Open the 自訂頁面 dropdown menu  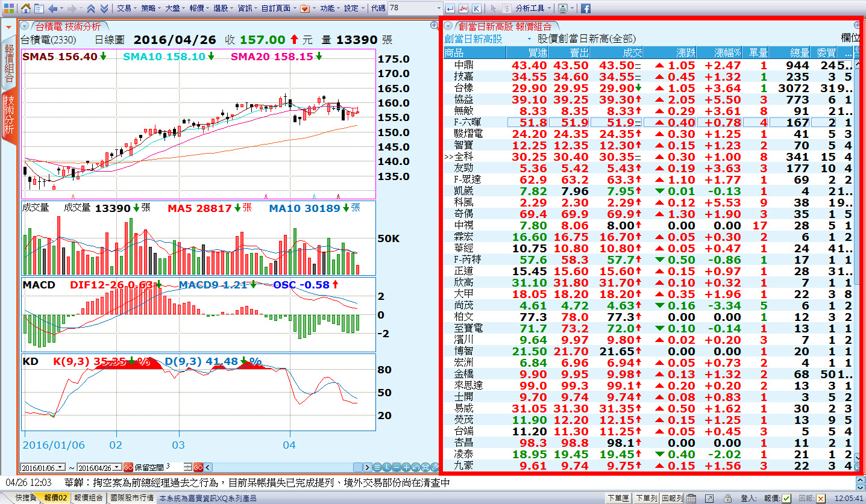coord(279,8)
